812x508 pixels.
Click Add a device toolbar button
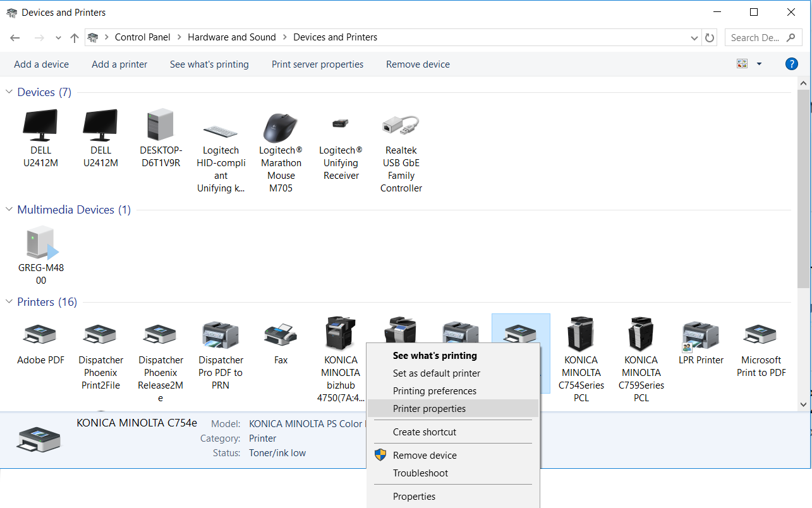[x=41, y=64]
